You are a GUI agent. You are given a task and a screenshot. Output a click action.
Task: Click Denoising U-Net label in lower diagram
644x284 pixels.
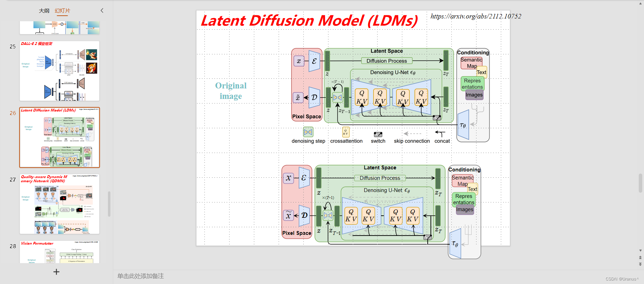click(x=387, y=190)
